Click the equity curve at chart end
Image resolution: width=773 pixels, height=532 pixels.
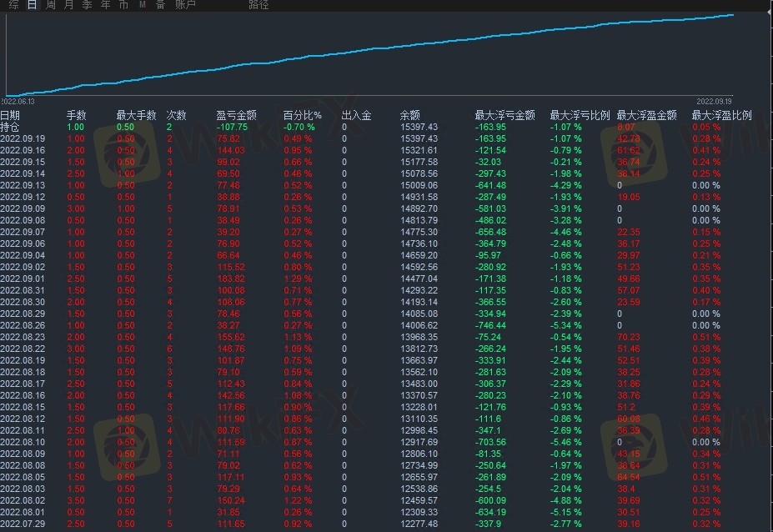point(731,14)
